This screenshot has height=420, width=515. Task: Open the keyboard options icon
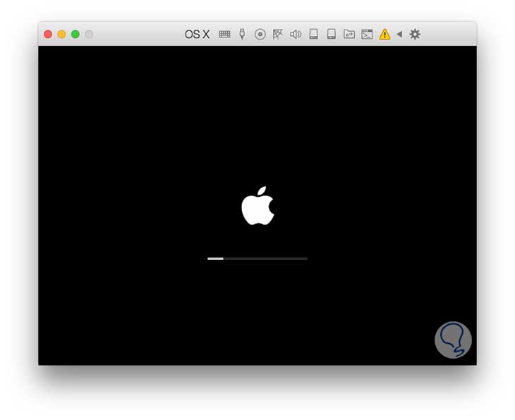click(x=224, y=34)
